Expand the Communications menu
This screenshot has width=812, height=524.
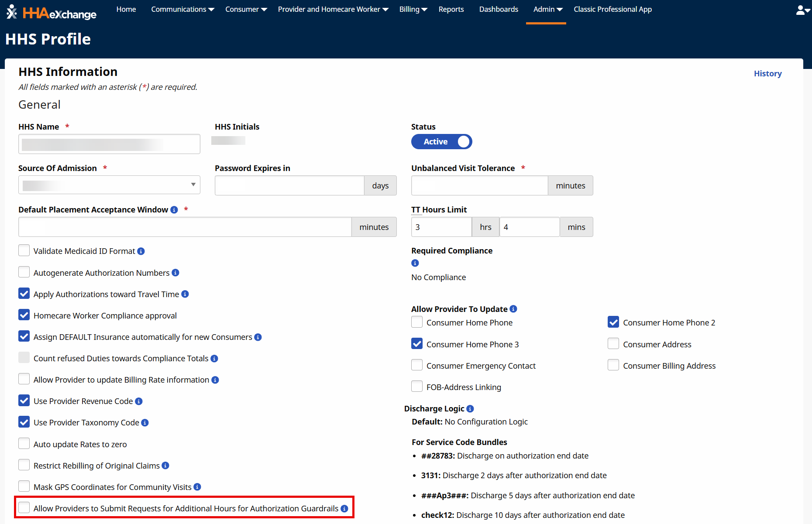click(182, 10)
